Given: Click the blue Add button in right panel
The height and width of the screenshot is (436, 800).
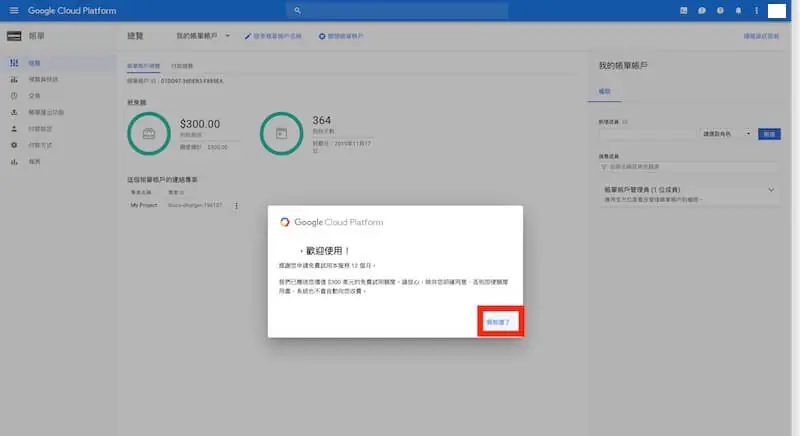Looking at the screenshot, I should click(x=769, y=134).
